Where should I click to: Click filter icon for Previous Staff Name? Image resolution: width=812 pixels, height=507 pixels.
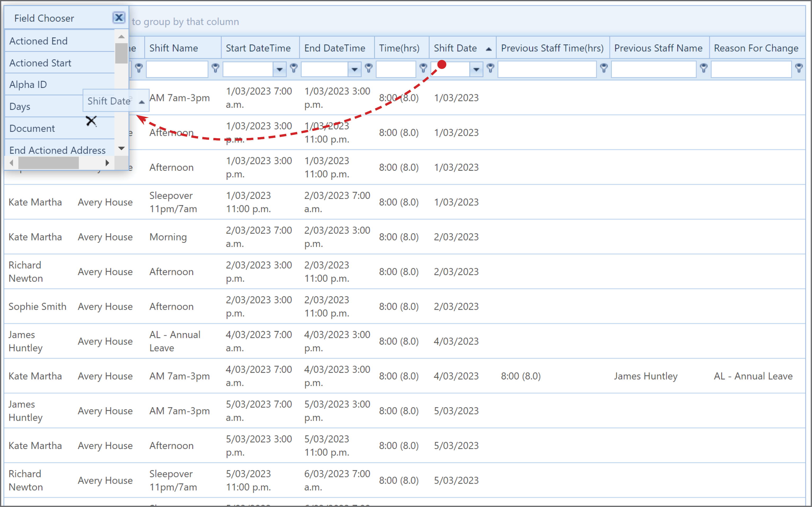(704, 68)
